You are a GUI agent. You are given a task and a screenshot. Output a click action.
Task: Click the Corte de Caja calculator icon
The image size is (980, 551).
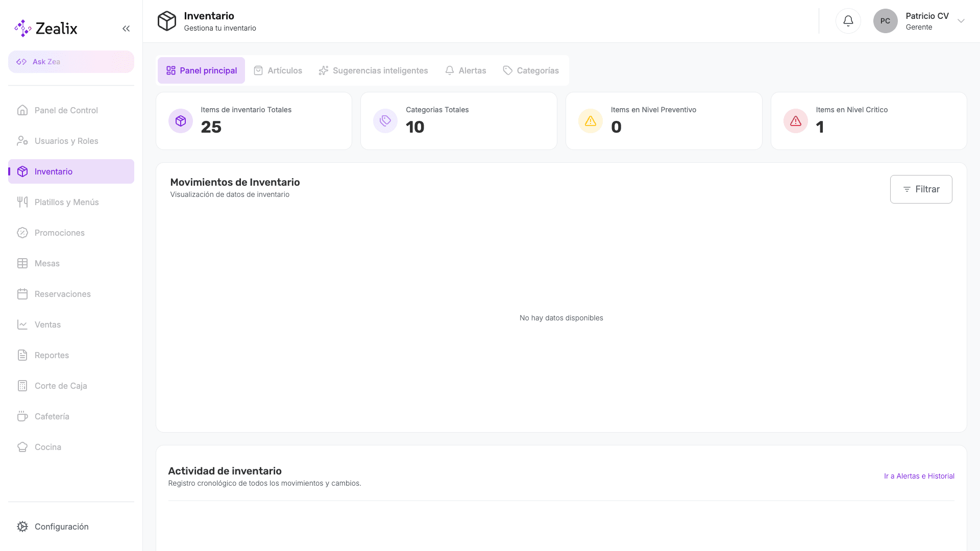[22, 386]
